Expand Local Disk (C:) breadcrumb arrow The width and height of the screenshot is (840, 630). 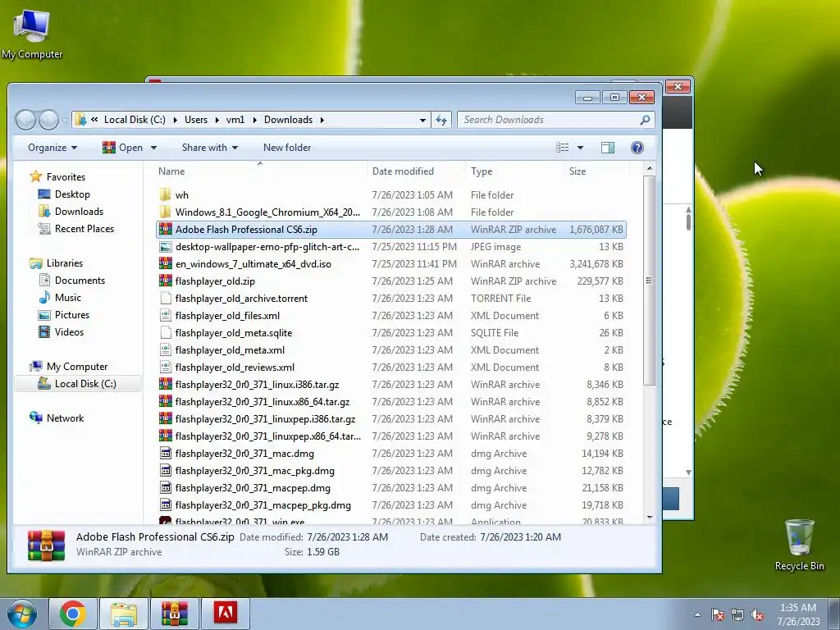176,120
